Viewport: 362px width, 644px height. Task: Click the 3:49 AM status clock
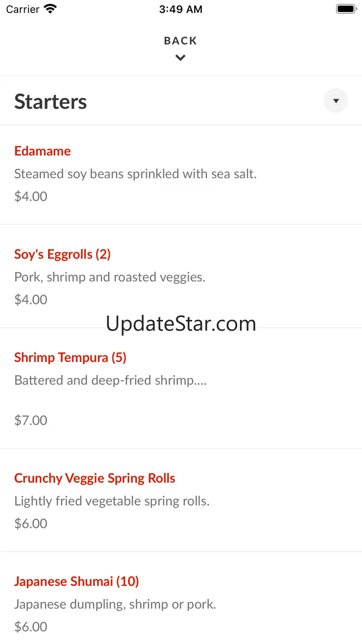click(181, 9)
